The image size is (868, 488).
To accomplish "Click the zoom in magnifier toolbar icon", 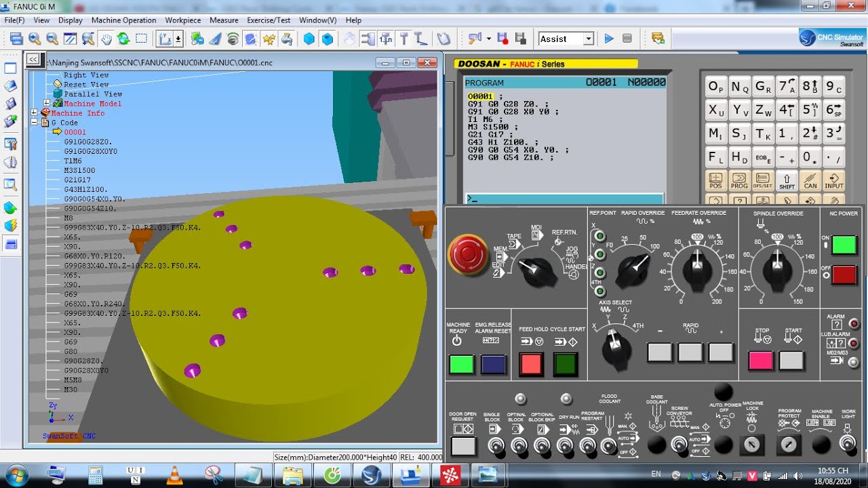I will click(35, 39).
